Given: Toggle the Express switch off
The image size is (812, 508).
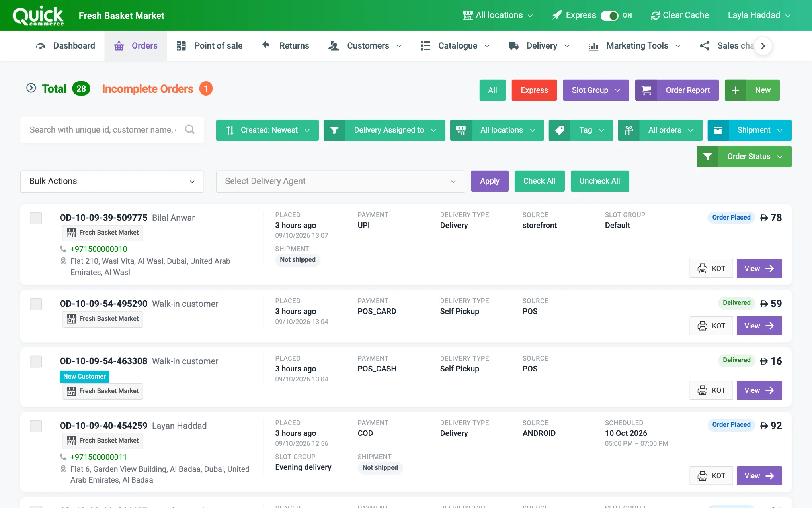Looking at the screenshot, I should (609, 16).
